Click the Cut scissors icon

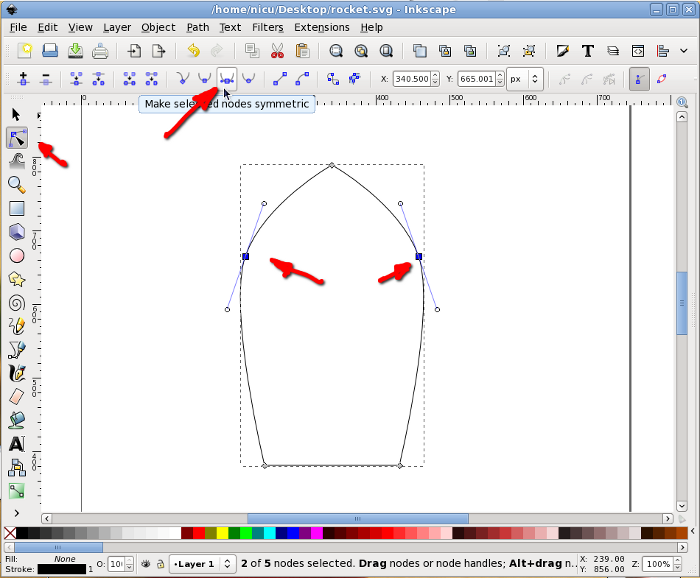[277, 51]
